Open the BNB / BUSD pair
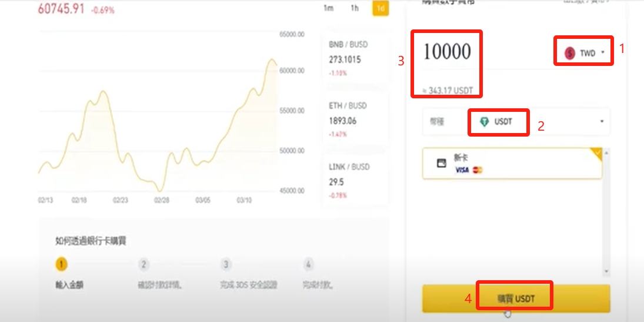The width and height of the screenshot is (644, 322). (x=354, y=58)
